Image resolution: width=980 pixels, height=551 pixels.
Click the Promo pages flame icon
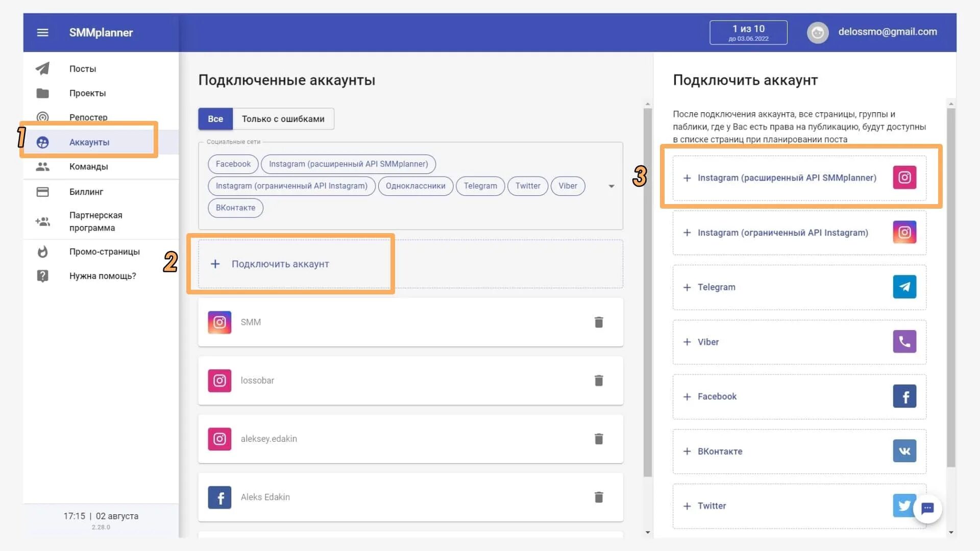pos(43,252)
